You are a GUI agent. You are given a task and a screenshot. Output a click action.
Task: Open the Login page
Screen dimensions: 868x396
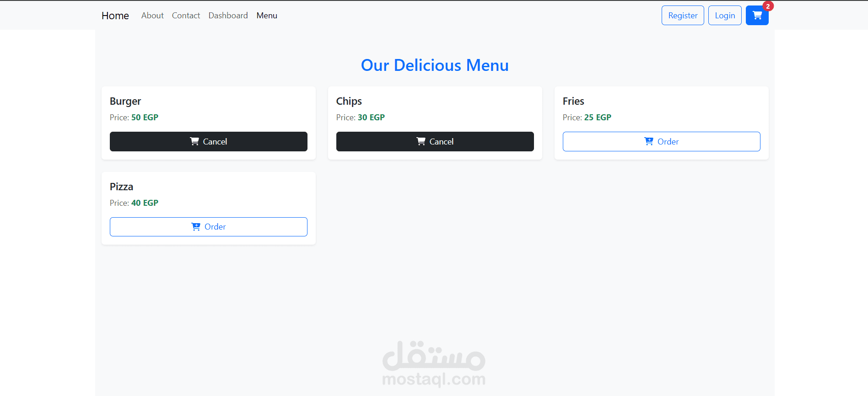point(725,16)
